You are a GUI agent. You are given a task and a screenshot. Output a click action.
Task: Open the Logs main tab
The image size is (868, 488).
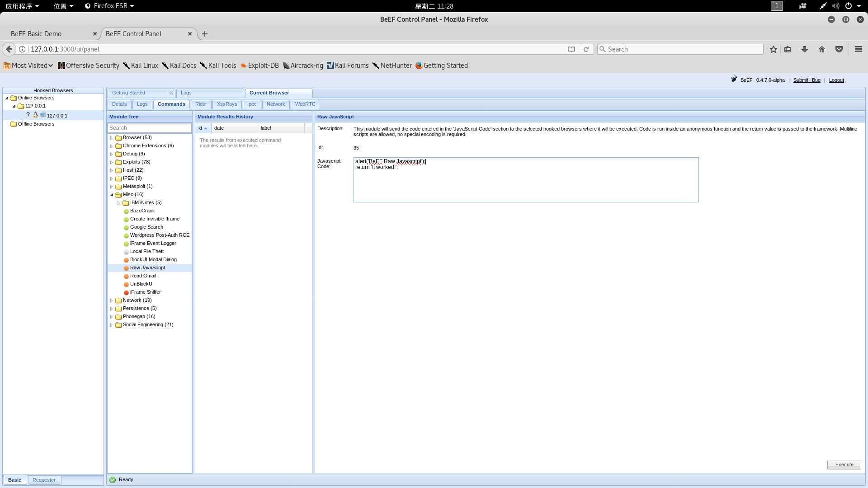[x=209, y=93]
